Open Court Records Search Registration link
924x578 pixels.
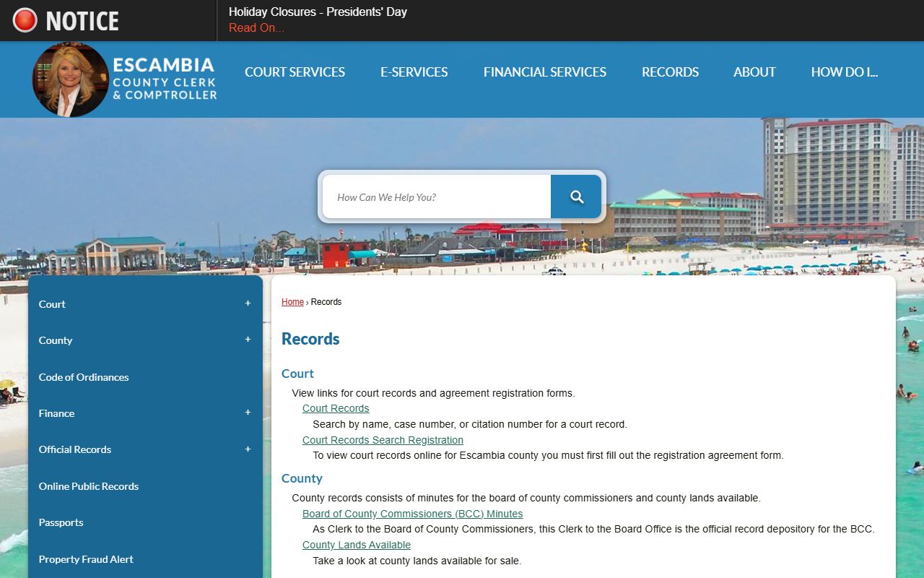coord(383,440)
